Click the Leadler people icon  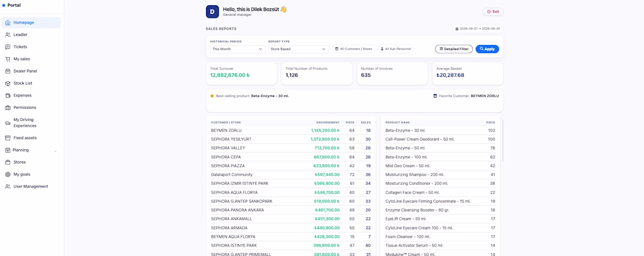(x=8, y=35)
